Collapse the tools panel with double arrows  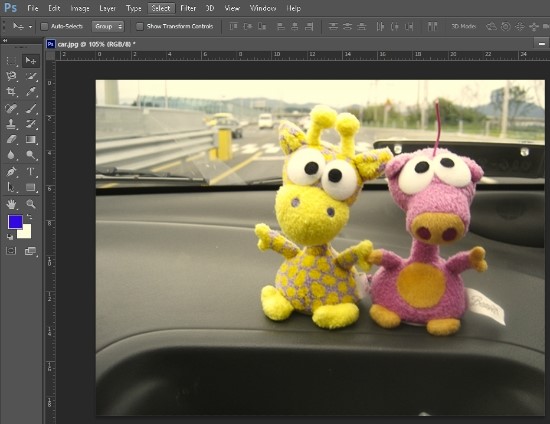[5, 41]
